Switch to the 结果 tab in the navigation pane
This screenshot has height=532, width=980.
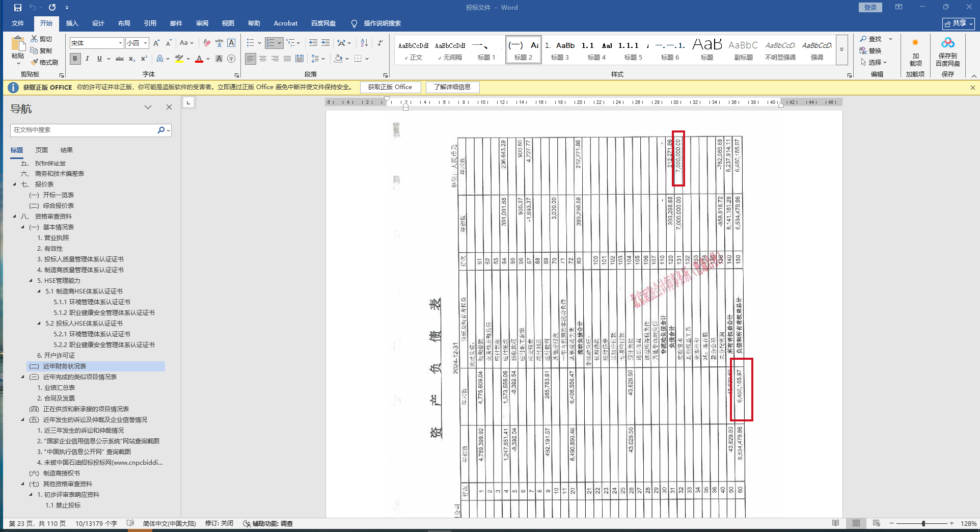67,150
